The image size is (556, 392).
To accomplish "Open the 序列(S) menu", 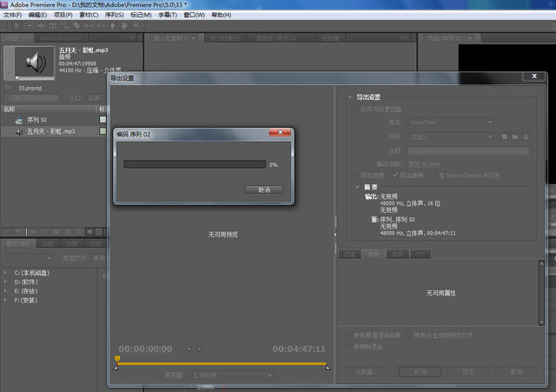I will [x=113, y=16].
